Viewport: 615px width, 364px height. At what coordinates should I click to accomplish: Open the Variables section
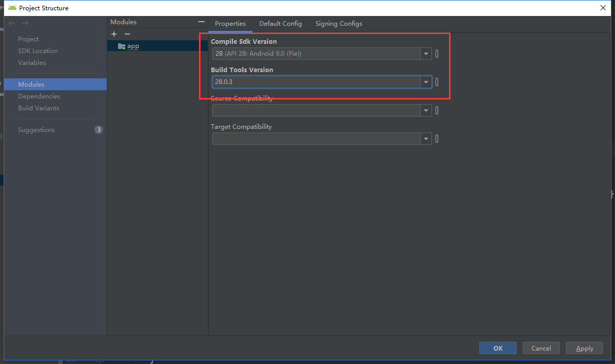point(32,63)
